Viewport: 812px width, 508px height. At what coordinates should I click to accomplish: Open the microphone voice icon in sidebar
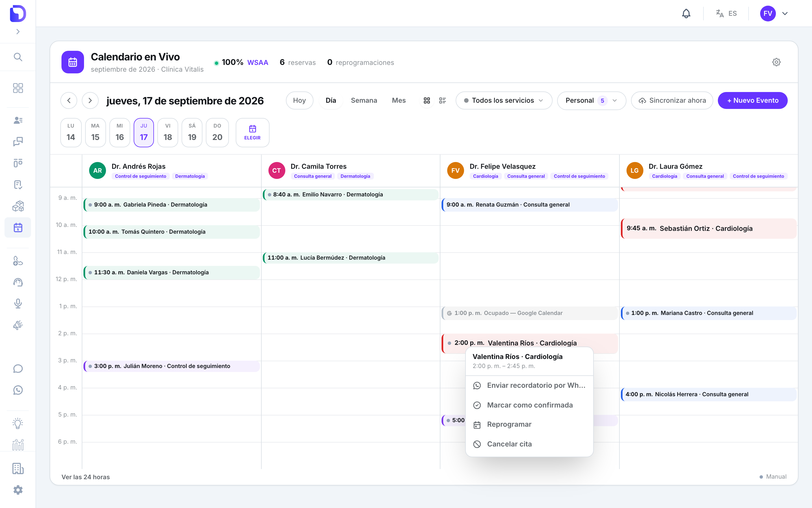pos(18,304)
